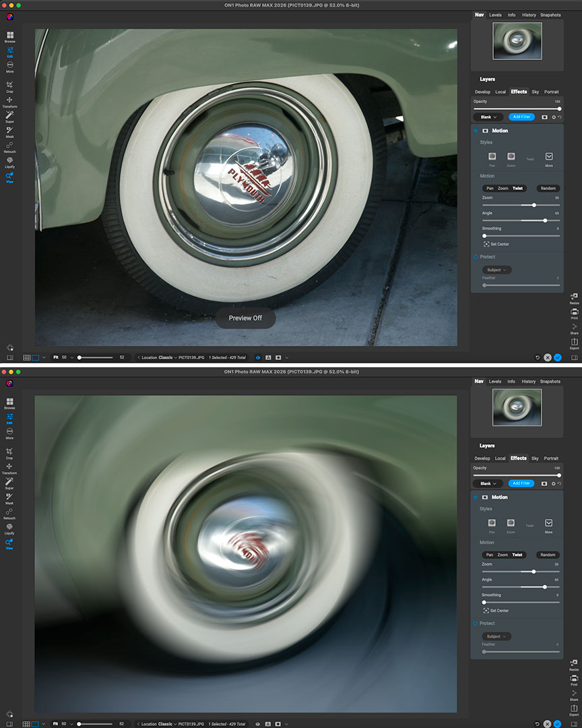The height and width of the screenshot is (728, 582).
Task: Select the Crop tool in the upper window
Action: coord(10,86)
